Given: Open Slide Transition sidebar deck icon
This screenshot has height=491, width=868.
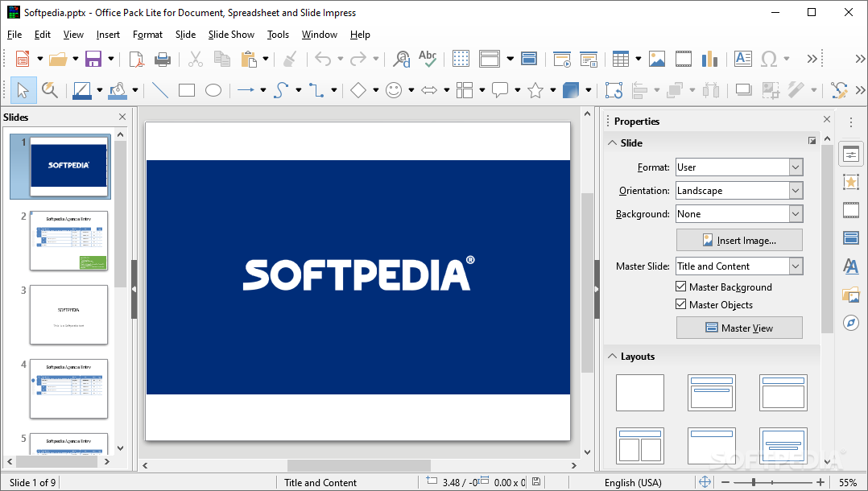Looking at the screenshot, I should [851, 210].
